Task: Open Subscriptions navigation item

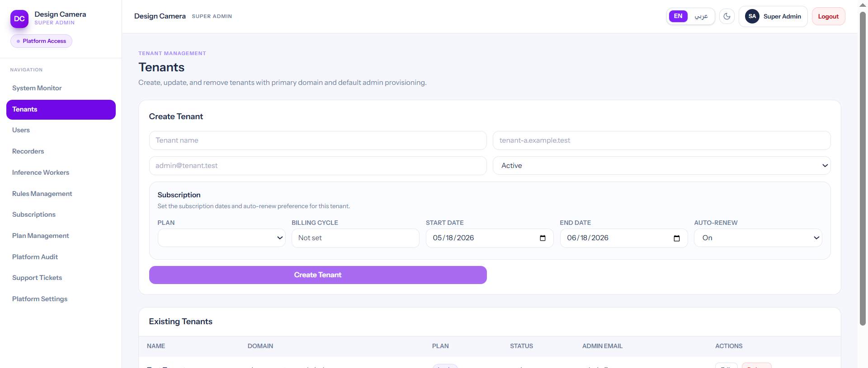Action: click(61, 214)
